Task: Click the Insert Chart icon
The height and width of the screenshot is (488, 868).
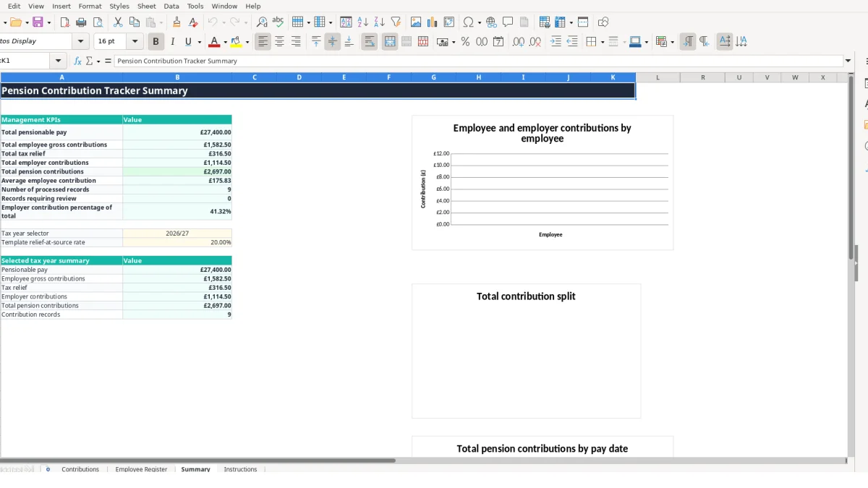Action: tap(433, 22)
